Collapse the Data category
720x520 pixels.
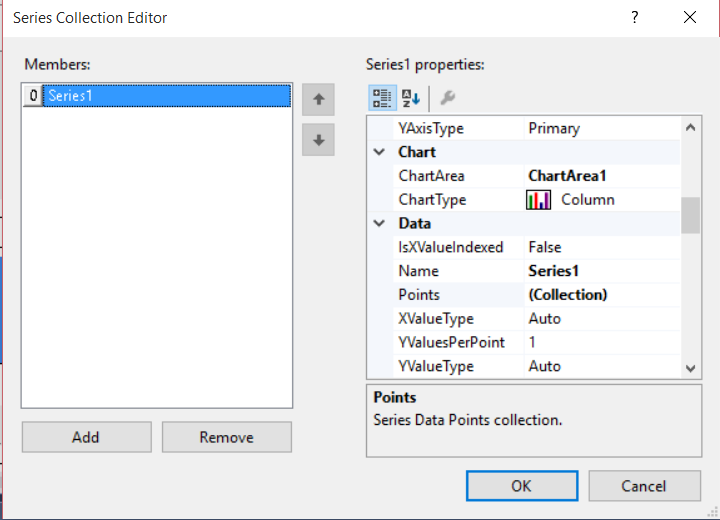pyautogui.click(x=379, y=223)
